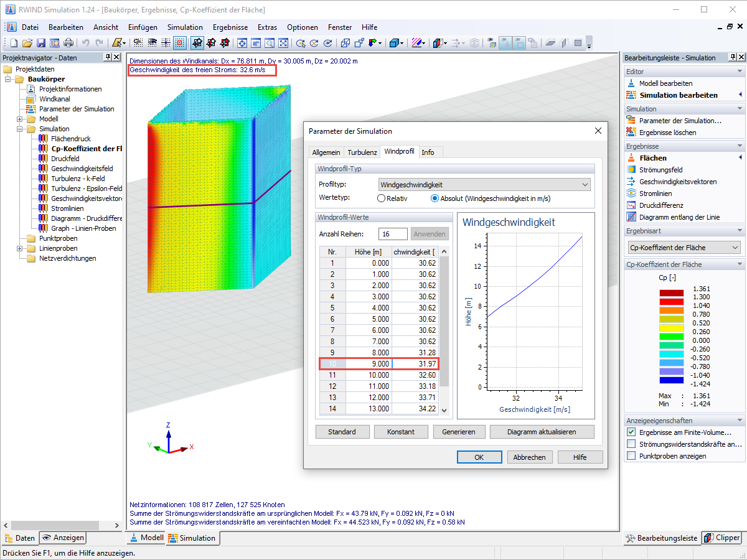Open the file with the folder icon
747x560 pixels.
[x=27, y=43]
